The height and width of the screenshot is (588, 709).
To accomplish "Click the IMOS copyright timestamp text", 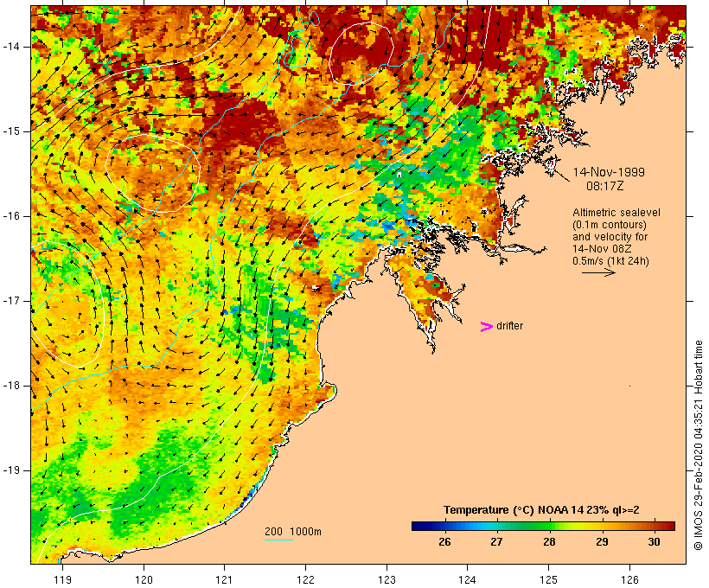I will tap(699, 445).
